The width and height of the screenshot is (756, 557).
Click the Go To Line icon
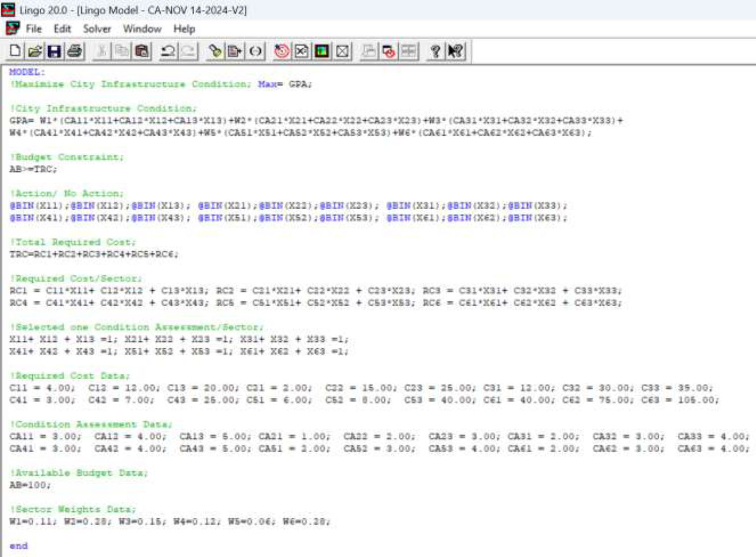(x=235, y=51)
